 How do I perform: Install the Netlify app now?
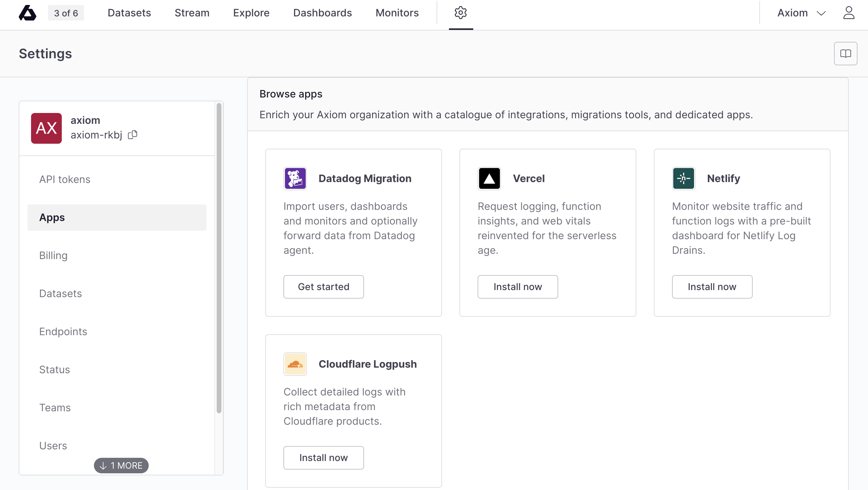(712, 287)
